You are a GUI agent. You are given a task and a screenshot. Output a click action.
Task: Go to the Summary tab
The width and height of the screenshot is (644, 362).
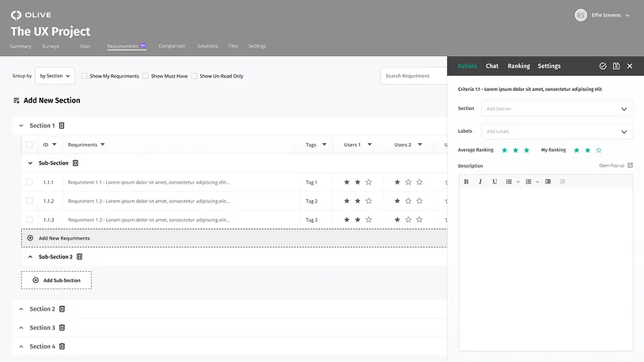click(21, 47)
